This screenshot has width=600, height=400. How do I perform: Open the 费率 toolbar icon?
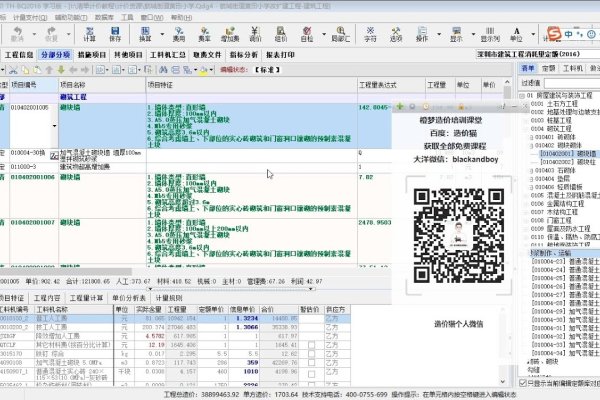[204, 34]
